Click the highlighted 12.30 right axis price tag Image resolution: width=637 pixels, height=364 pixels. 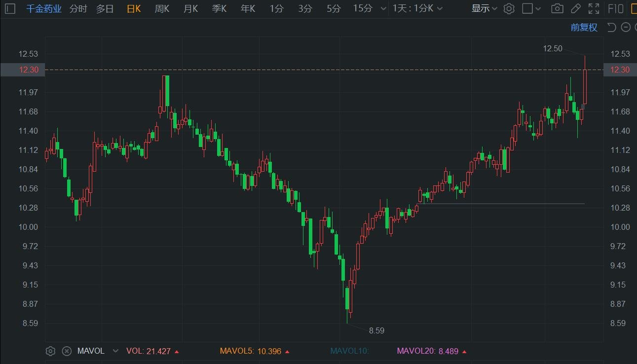pos(620,70)
